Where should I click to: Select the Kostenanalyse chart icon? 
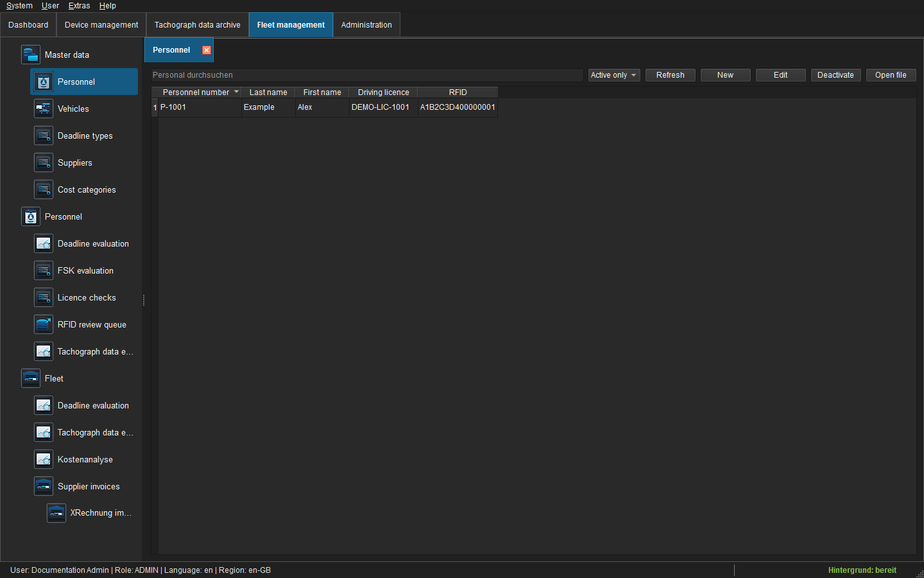pyautogui.click(x=44, y=459)
